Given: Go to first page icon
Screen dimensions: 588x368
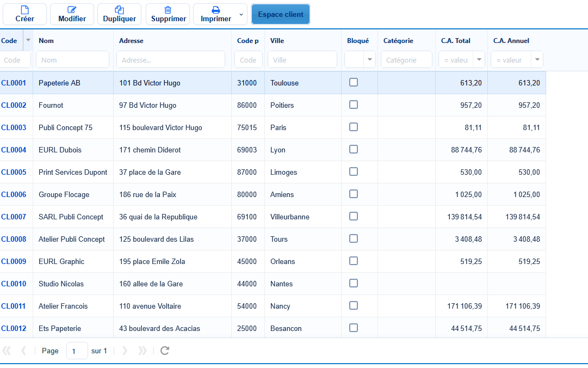Looking at the screenshot, I should tap(7, 351).
